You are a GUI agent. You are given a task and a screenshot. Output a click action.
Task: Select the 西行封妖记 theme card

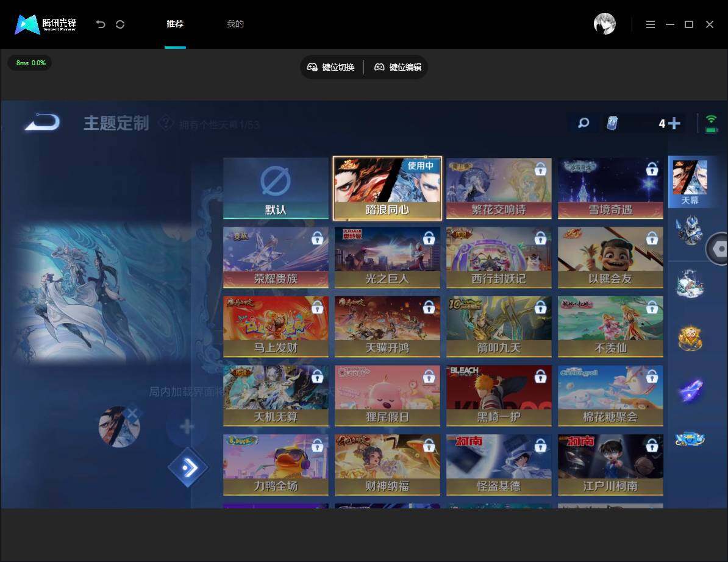pos(499,257)
